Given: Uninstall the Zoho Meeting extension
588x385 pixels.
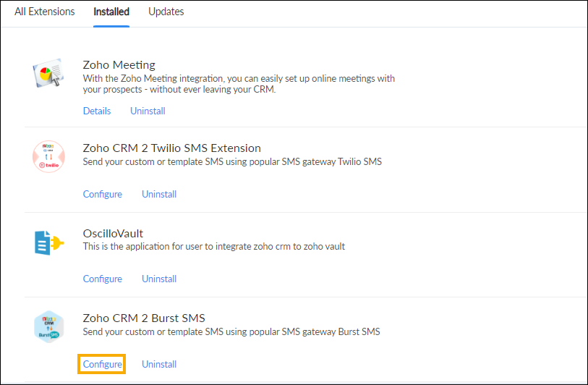Looking at the screenshot, I should (148, 111).
